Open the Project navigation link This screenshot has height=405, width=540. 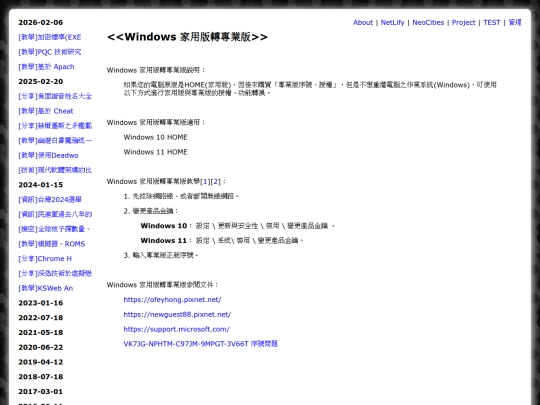point(463,22)
